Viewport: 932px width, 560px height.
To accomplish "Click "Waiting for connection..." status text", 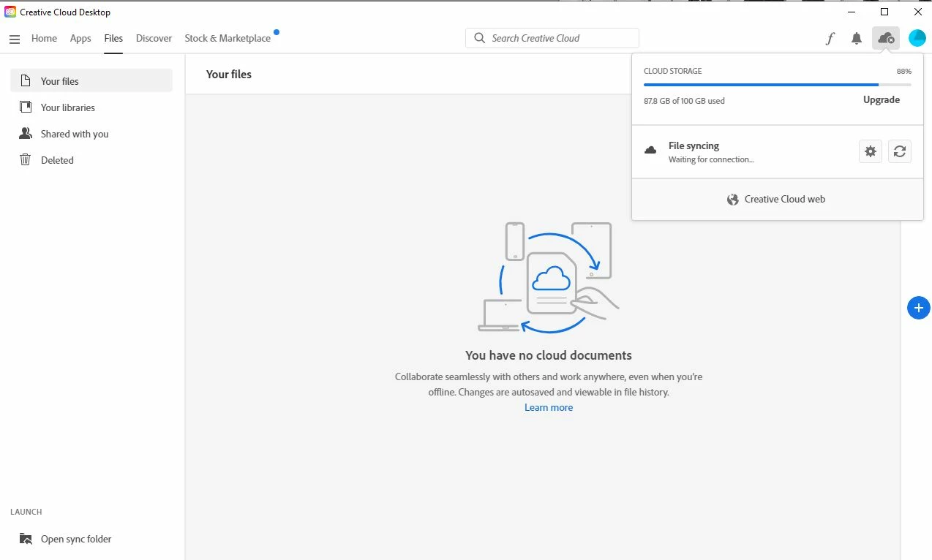I will tap(711, 159).
